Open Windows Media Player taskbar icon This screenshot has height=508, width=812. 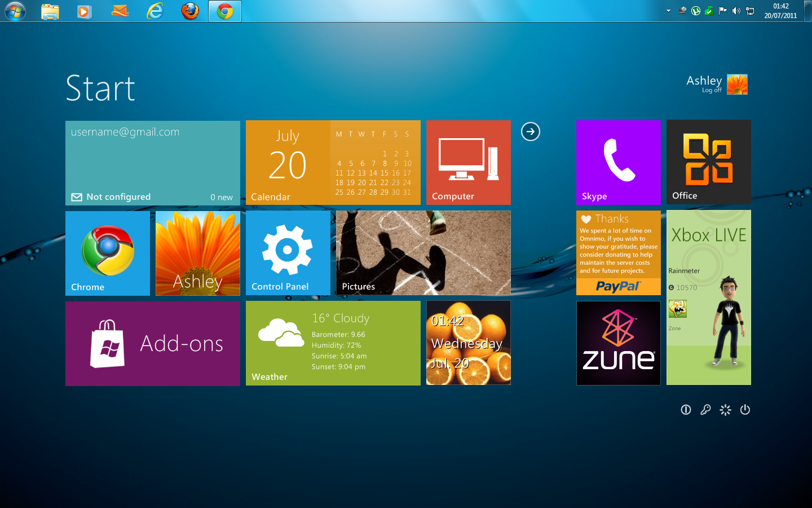[x=85, y=11]
